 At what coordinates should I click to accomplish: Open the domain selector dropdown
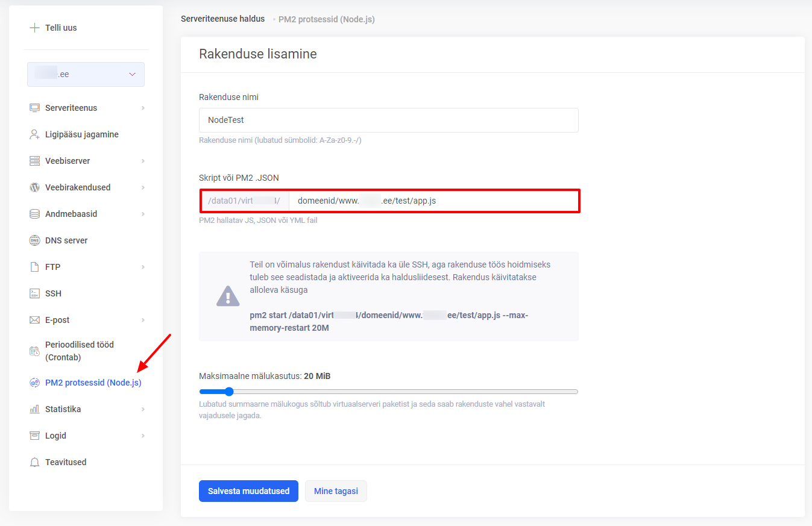(x=86, y=74)
